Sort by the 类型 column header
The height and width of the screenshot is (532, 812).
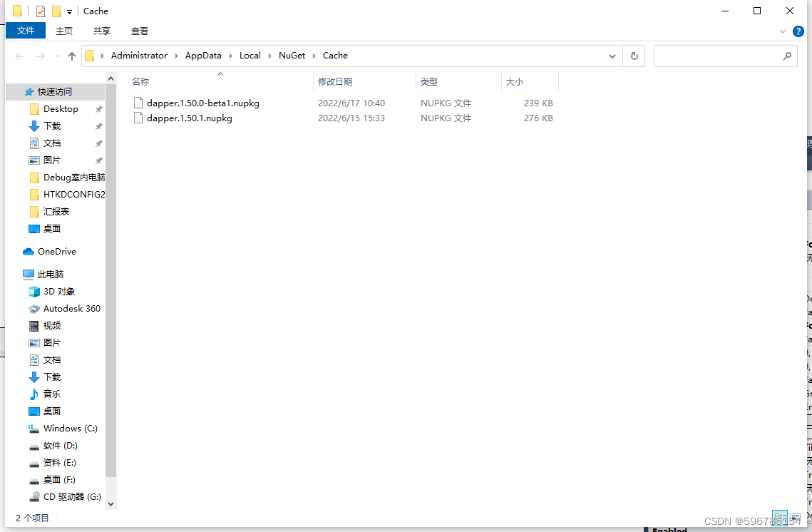pyautogui.click(x=428, y=82)
